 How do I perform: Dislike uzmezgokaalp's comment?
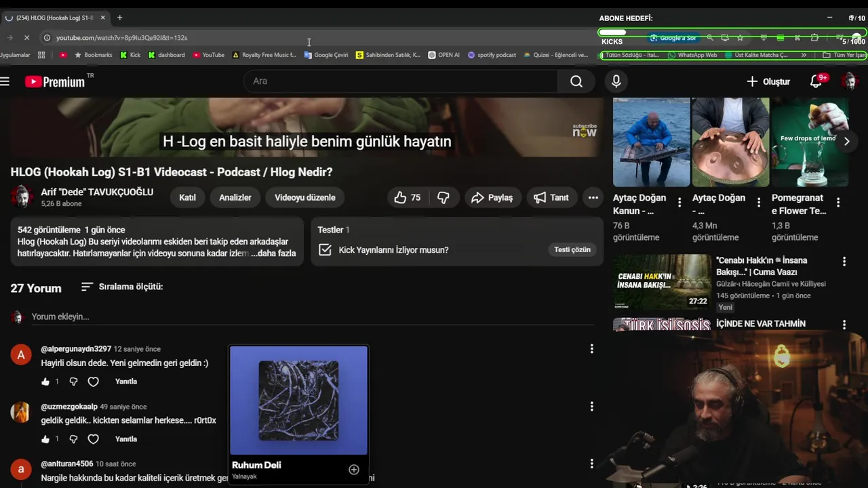click(x=73, y=439)
